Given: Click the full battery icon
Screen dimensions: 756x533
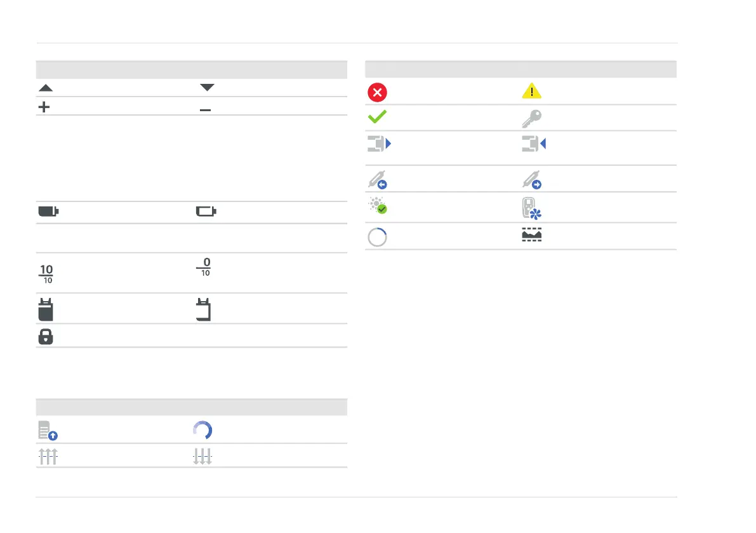Looking at the screenshot, I should (48, 212).
